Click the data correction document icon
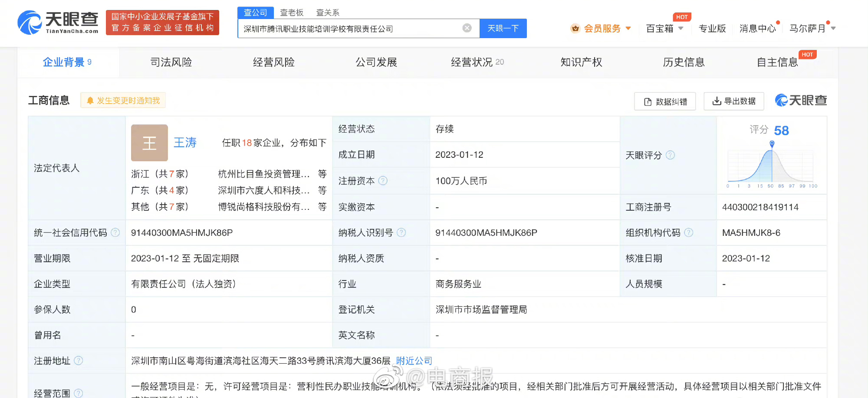868x398 pixels. (648, 102)
